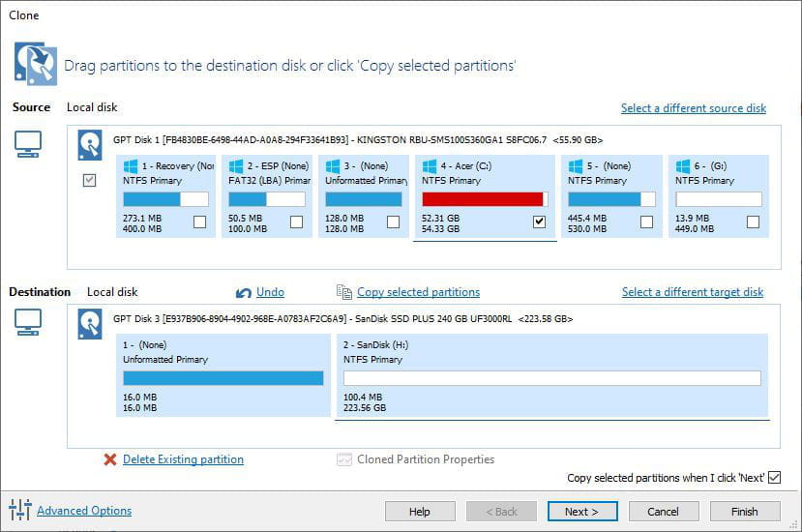Click Windows logo on partition 6 - (G:)
This screenshot has height=532, width=802.
(683, 165)
